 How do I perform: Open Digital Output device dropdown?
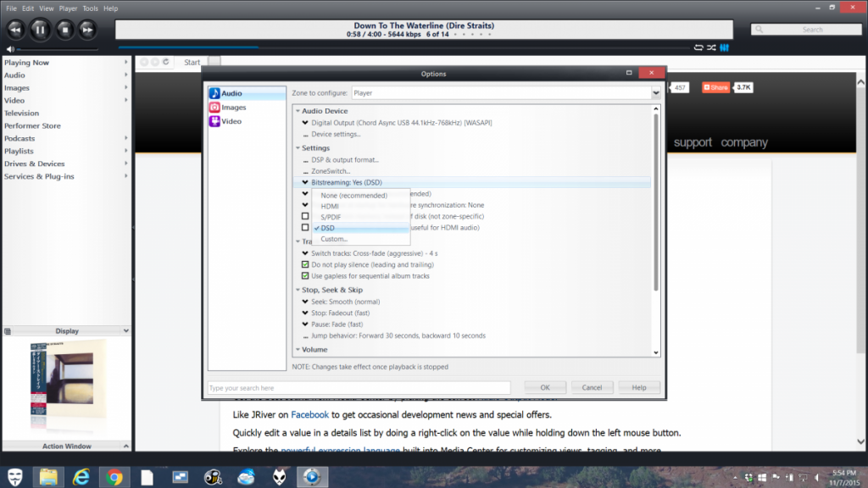[305, 122]
